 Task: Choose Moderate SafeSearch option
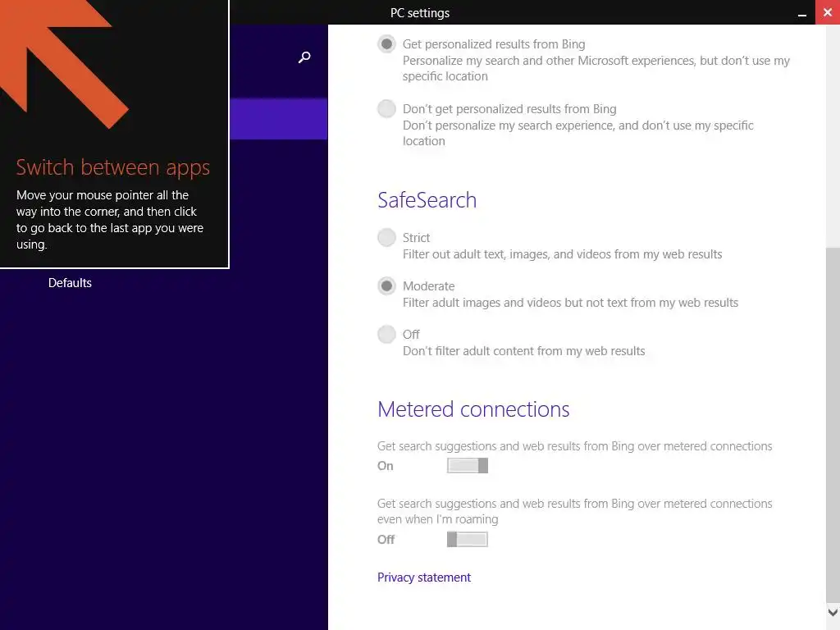(386, 286)
